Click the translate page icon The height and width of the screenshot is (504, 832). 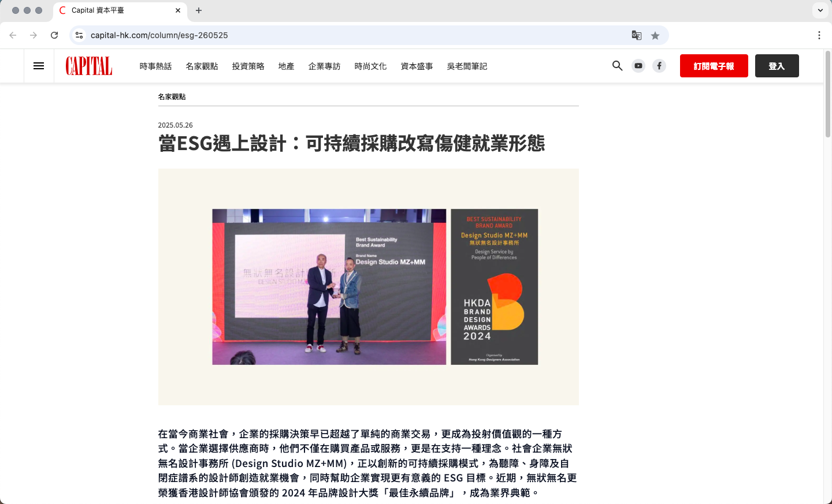[x=636, y=35]
